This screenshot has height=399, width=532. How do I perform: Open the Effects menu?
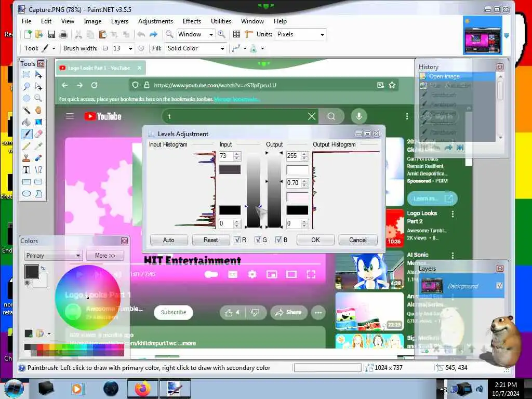[x=192, y=21]
